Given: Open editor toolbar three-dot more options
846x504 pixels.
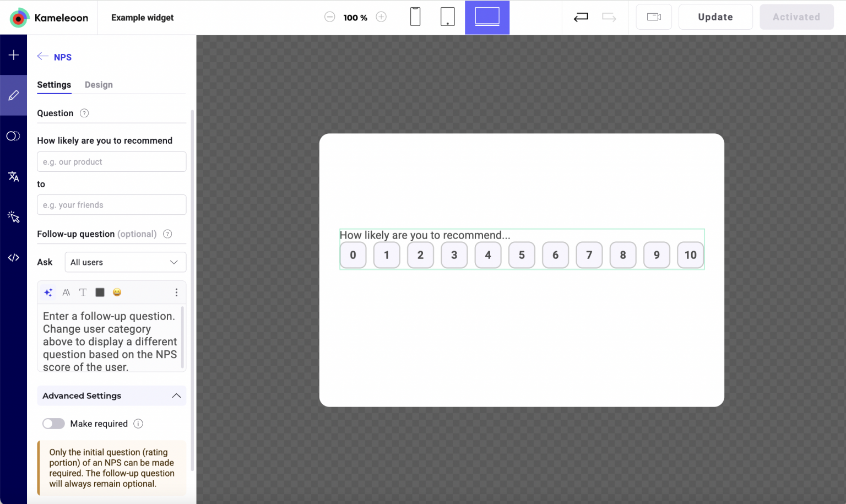Looking at the screenshot, I should coord(176,292).
